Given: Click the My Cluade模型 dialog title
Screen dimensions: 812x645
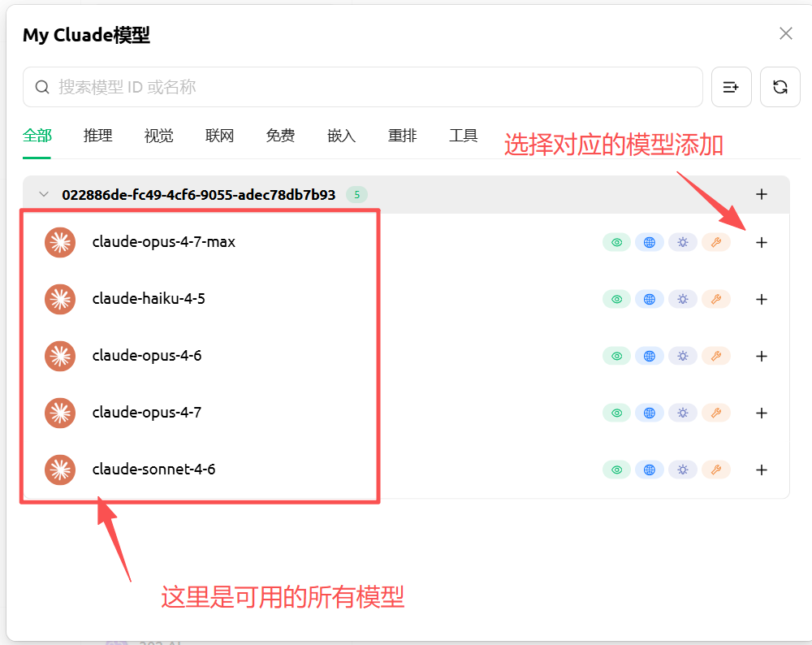Looking at the screenshot, I should pos(87,35).
